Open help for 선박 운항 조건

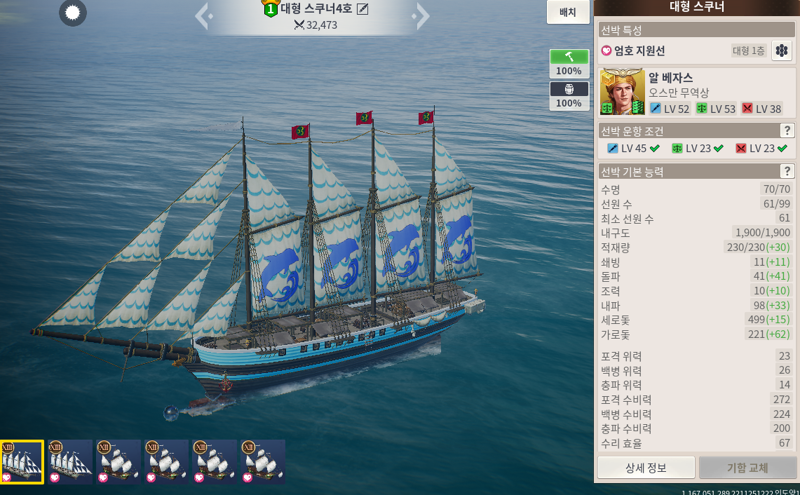pos(787,131)
